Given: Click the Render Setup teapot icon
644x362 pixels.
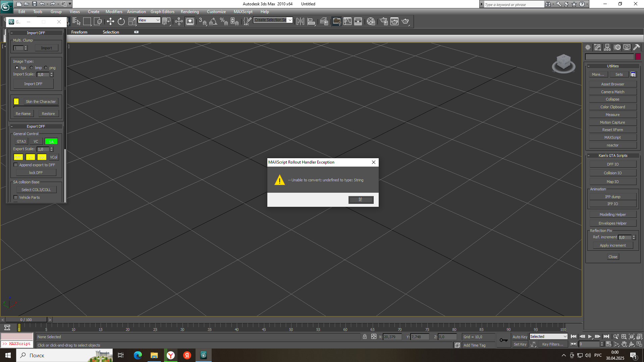Looking at the screenshot, I should [x=384, y=22].
